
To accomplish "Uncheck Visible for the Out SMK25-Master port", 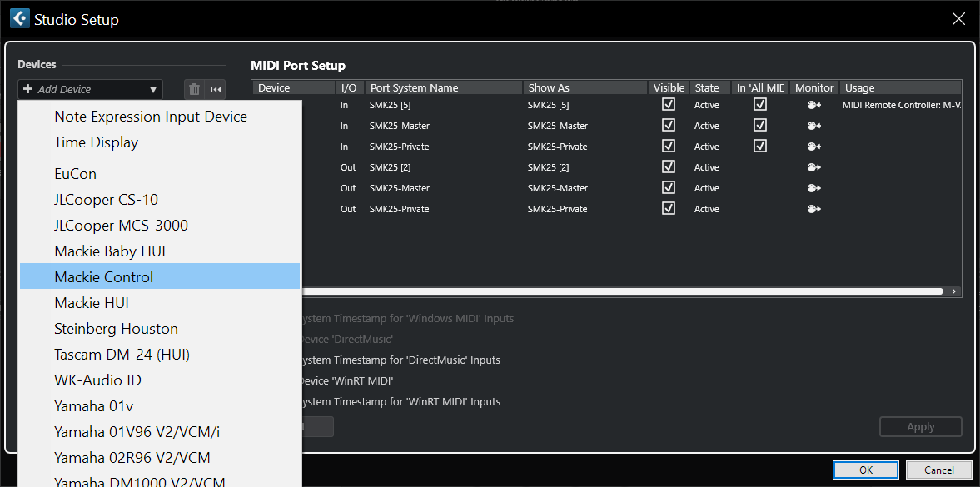I will coord(669,187).
